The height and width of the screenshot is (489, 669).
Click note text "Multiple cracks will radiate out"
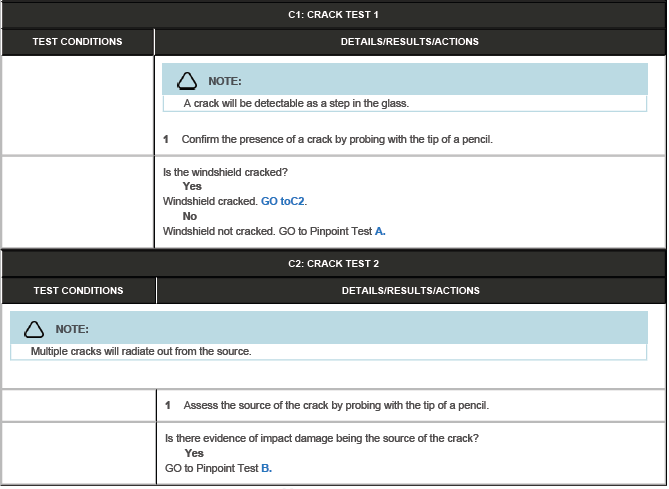click(140, 351)
